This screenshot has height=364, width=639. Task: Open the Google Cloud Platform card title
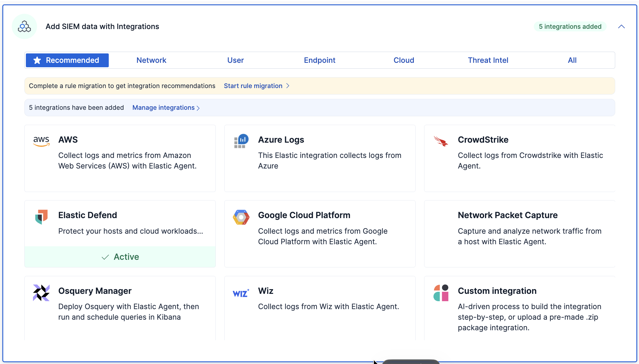pos(304,215)
